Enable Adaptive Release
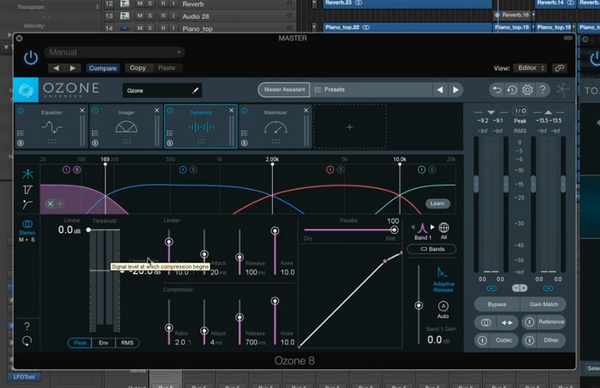 pos(443,280)
